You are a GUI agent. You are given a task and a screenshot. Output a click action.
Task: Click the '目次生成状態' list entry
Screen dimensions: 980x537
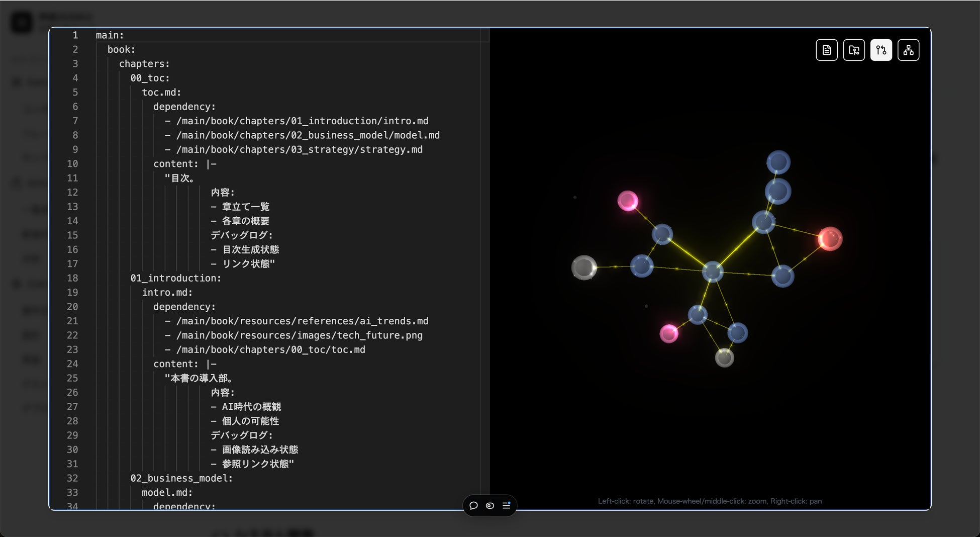(251, 250)
